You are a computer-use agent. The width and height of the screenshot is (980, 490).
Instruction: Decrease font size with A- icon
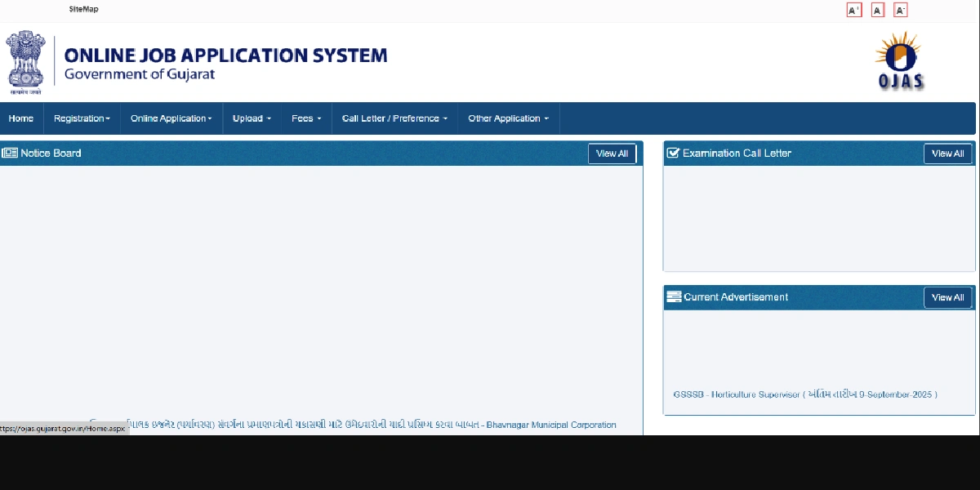pos(901,11)
